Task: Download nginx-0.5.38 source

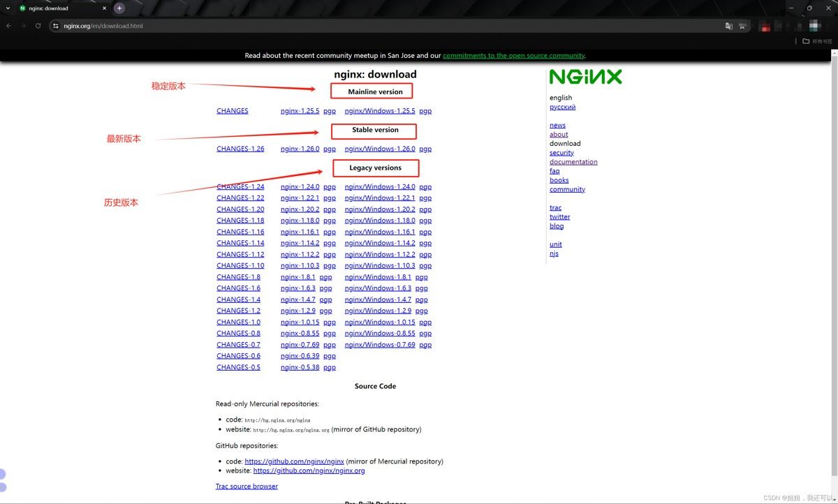Action: pyautogui.click(x=300, y=367)
